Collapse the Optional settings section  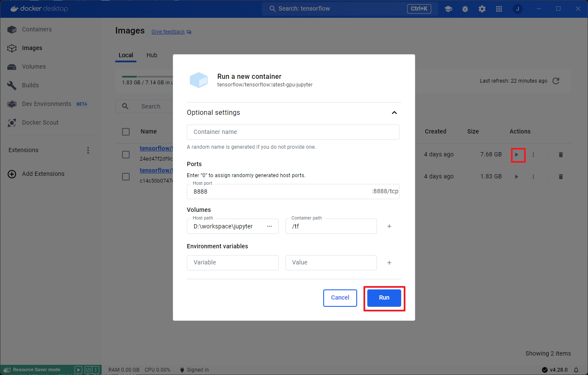(x=394, y=113)
